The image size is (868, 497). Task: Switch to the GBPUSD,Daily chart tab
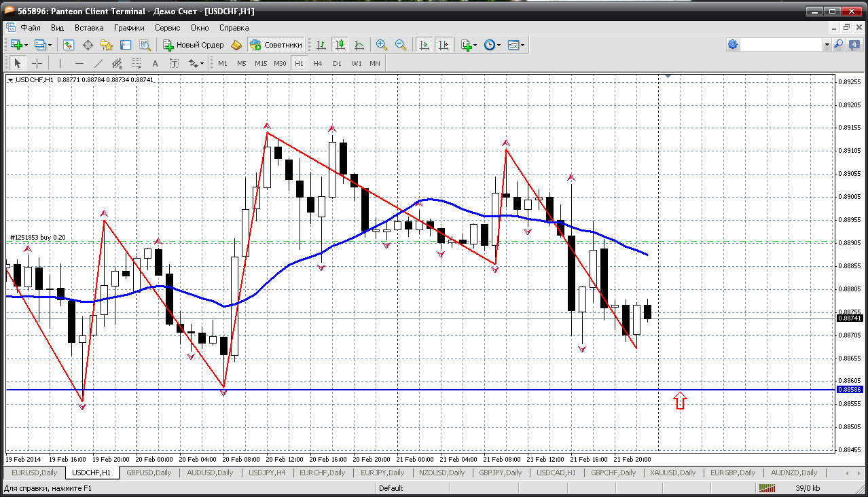150,473
